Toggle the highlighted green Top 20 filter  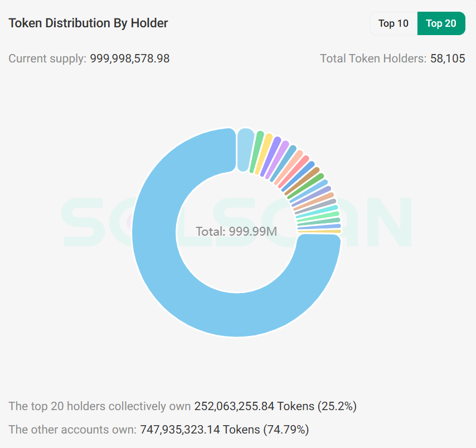[441, 23]
